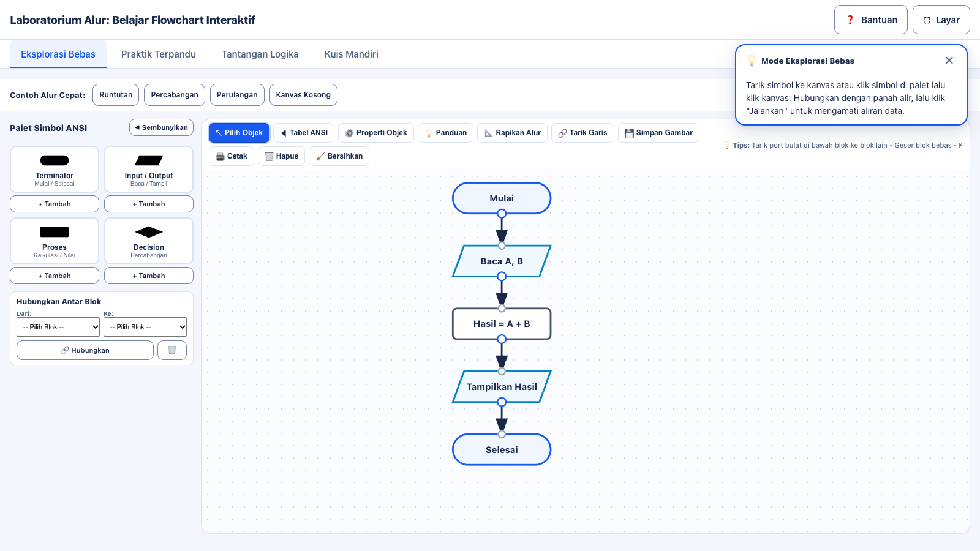Switch to the Eksplorasi Bebas tab

coord(58,54)
